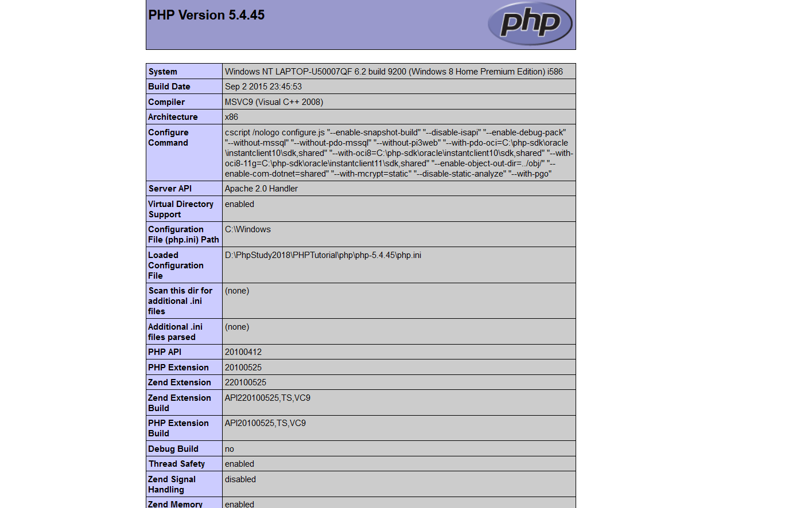The image size is (812, 508).
Task: Select the API220100525,TS,VC9 value
Action: coord(267,398)
